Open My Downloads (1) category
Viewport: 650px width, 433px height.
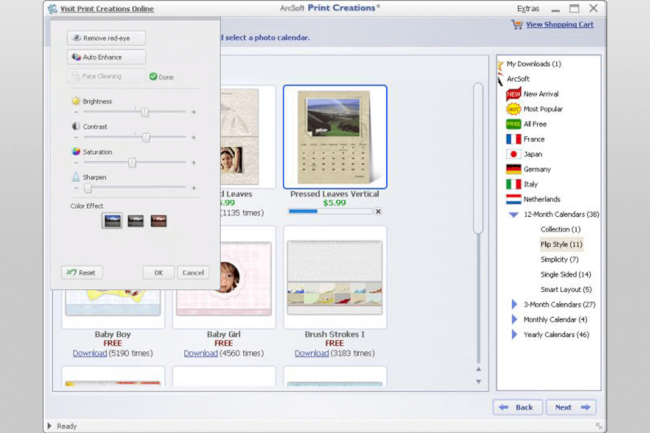[534, 64]
